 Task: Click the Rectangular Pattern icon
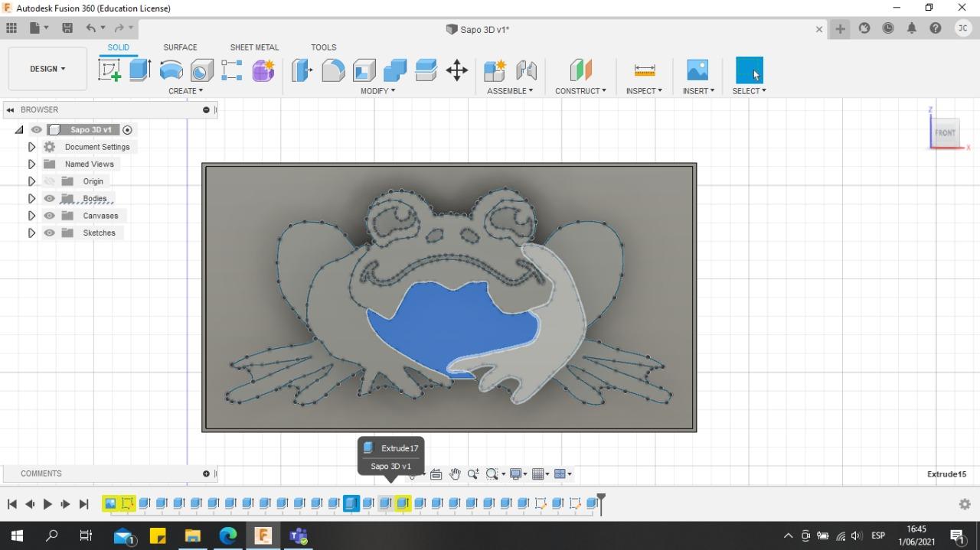(232, 70)
